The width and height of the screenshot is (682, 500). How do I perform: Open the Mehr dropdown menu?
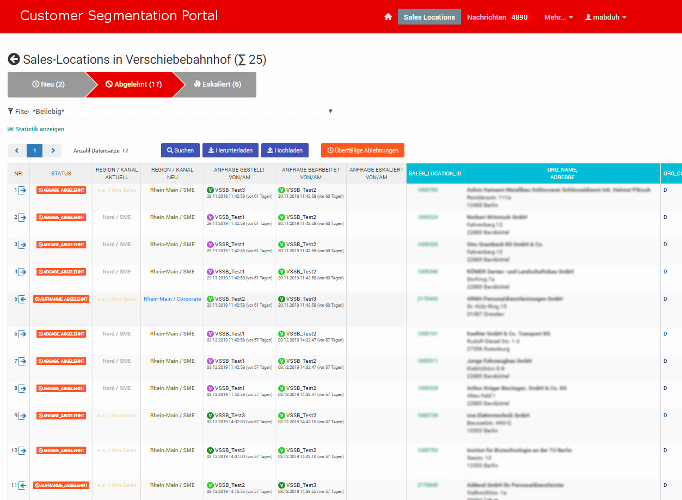click(558, 18)
